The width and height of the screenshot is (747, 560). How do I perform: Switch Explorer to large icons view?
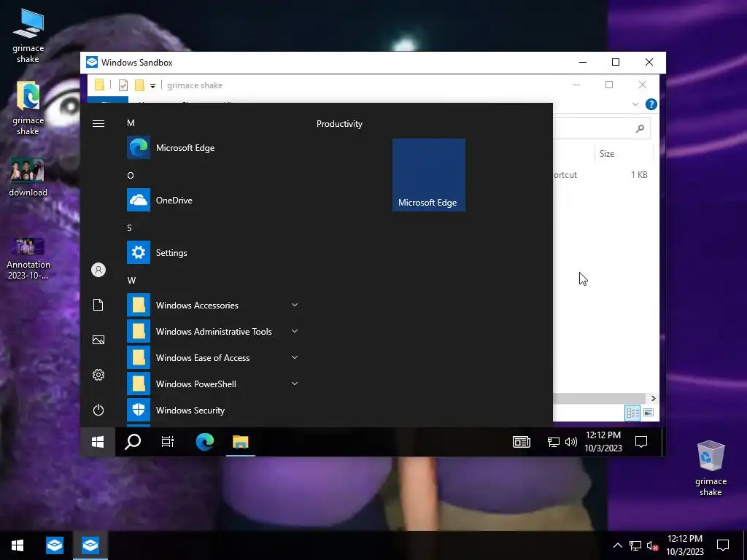649,413
